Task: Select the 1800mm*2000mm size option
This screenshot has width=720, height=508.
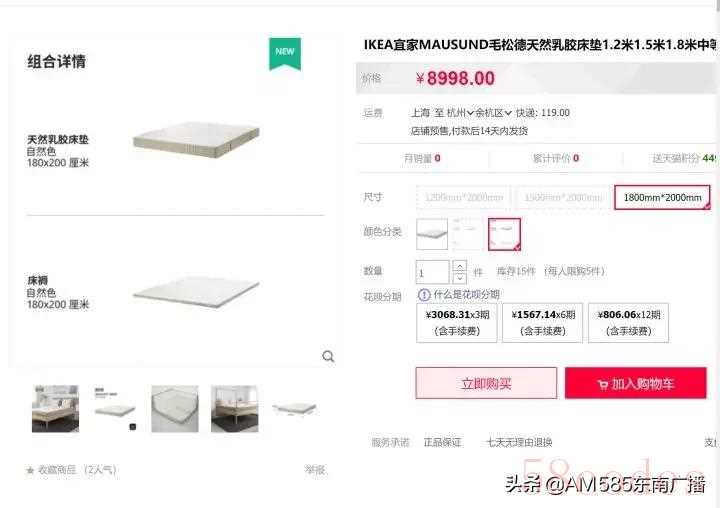Action: 662,198
